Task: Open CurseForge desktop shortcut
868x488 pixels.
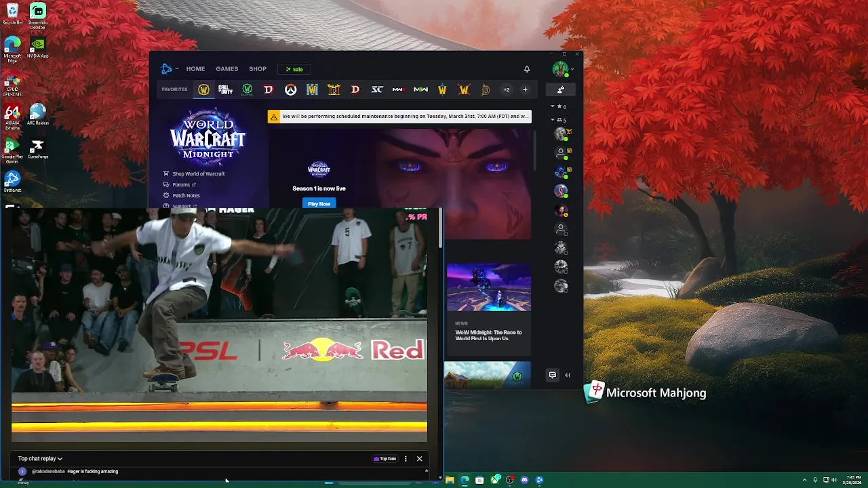Action: (38, 149)
